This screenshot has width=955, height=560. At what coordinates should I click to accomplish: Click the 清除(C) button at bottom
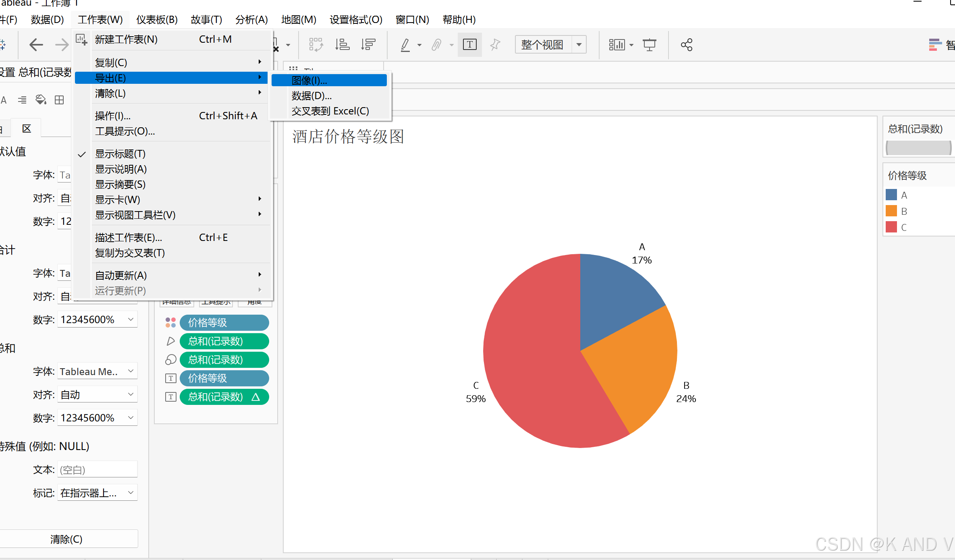(x=66, y=539)
